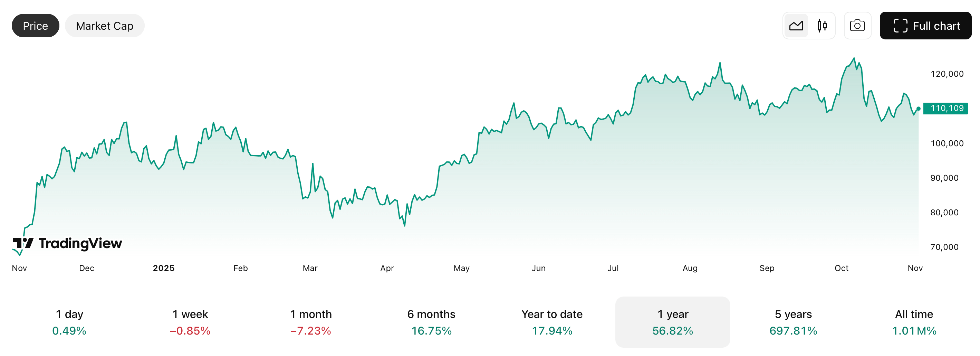Open the Full chart view
The image size is (980, 356).
coord(925,26)
